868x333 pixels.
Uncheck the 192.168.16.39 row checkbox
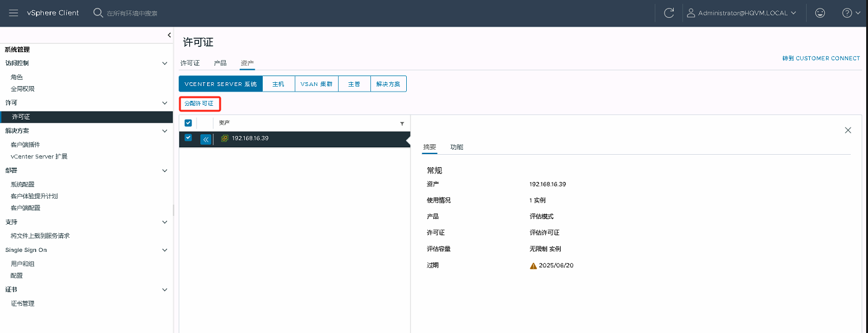click(188, 137)
